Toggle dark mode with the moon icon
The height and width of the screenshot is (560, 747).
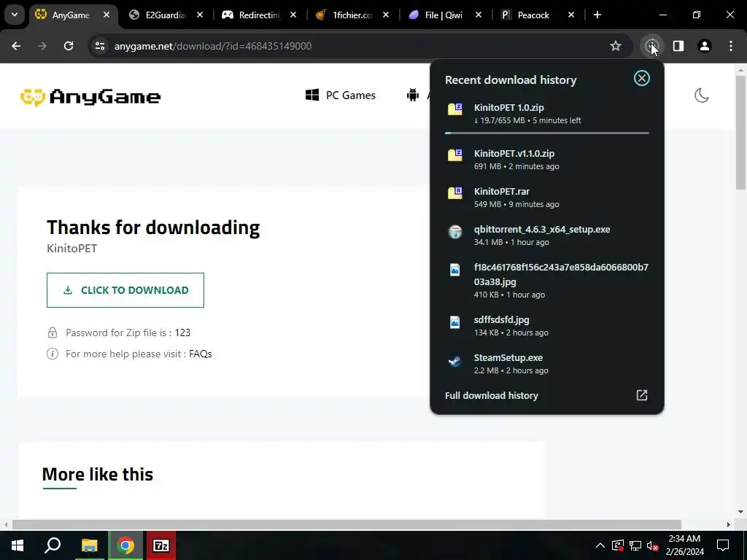[701, 96]
